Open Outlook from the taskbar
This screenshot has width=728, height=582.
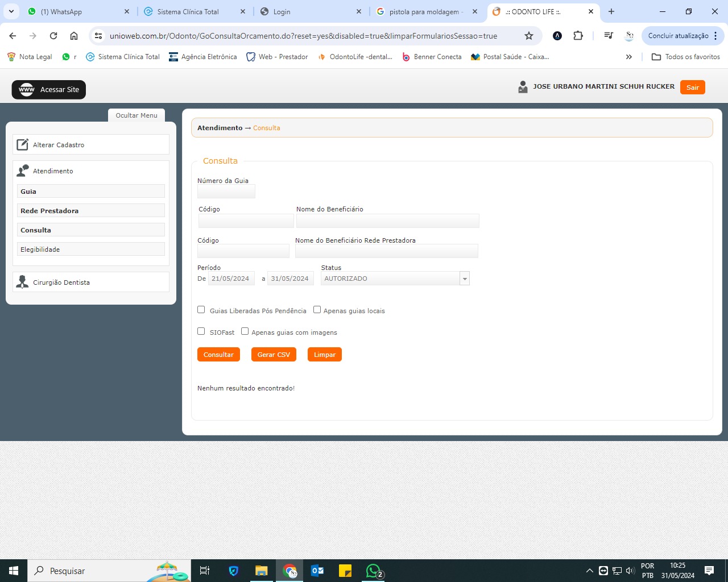(317, 571)
